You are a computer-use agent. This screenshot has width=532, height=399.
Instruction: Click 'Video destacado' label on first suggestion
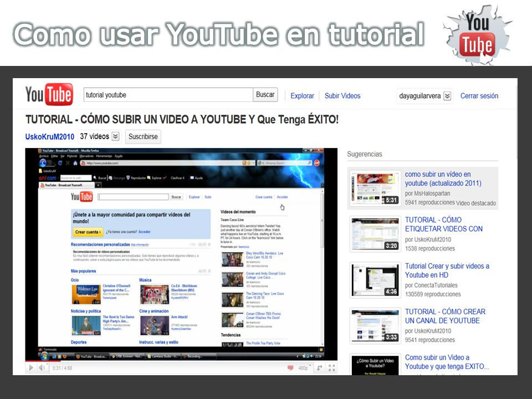[x=475, y=203]
